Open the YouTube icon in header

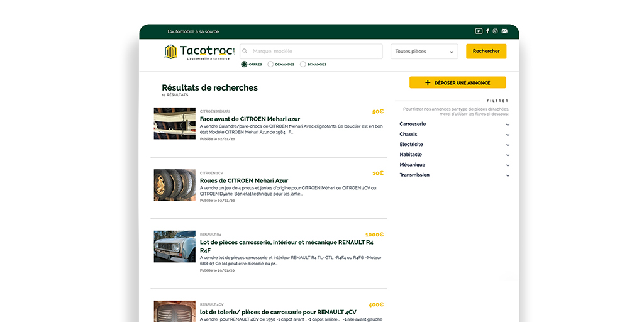pyautogui.click(x=479, y=31)
